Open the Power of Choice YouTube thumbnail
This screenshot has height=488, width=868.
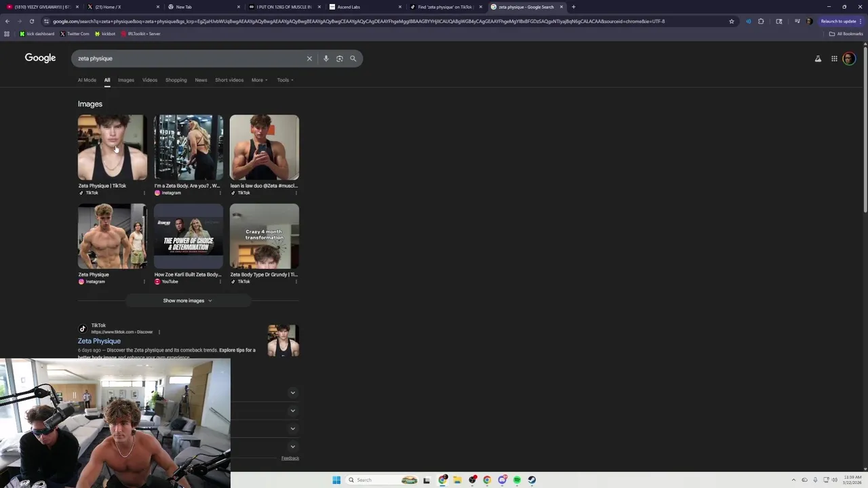(x=188, y=237)
